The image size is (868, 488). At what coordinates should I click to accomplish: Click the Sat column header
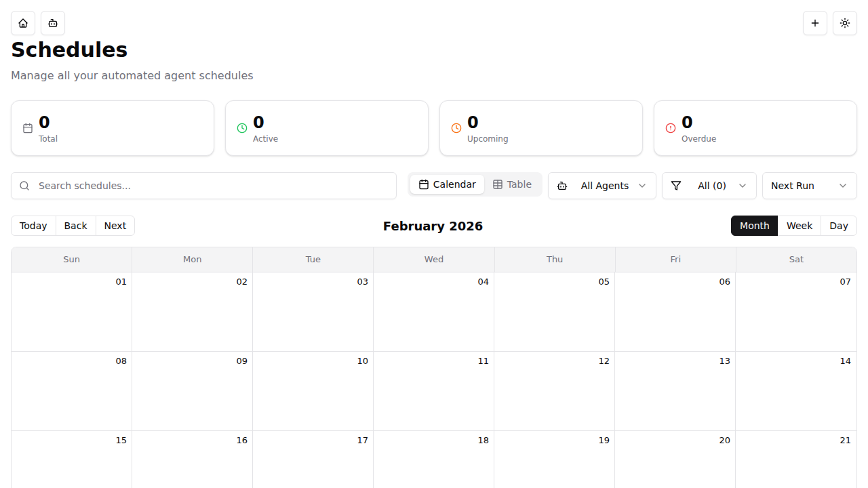tap(796, 260)
